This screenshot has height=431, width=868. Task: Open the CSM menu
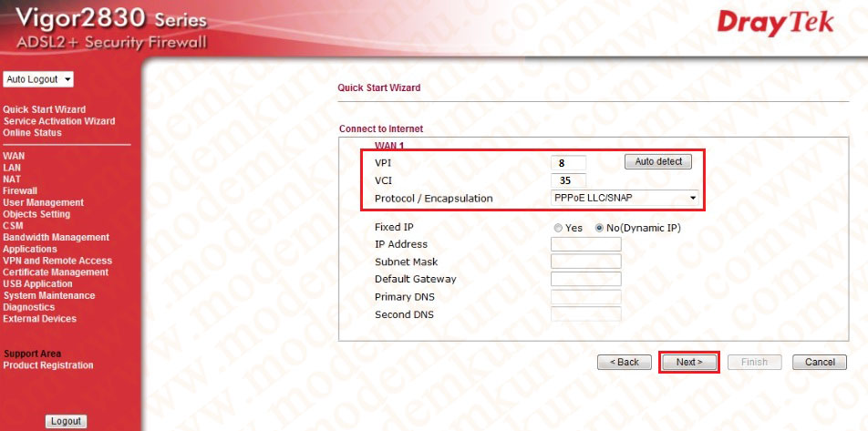pos(13,226)
